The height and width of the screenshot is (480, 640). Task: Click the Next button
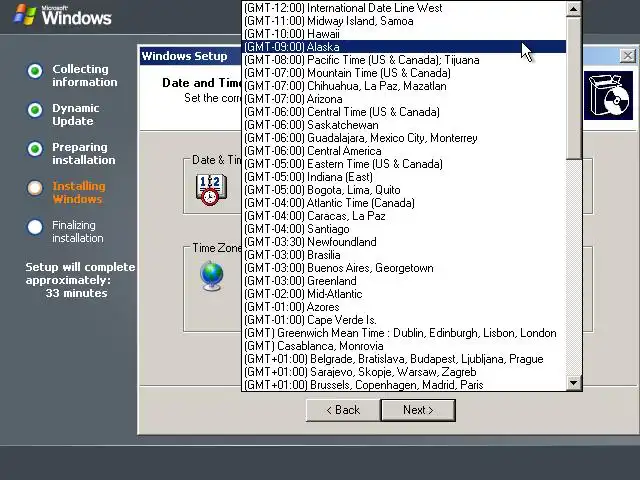418,410
